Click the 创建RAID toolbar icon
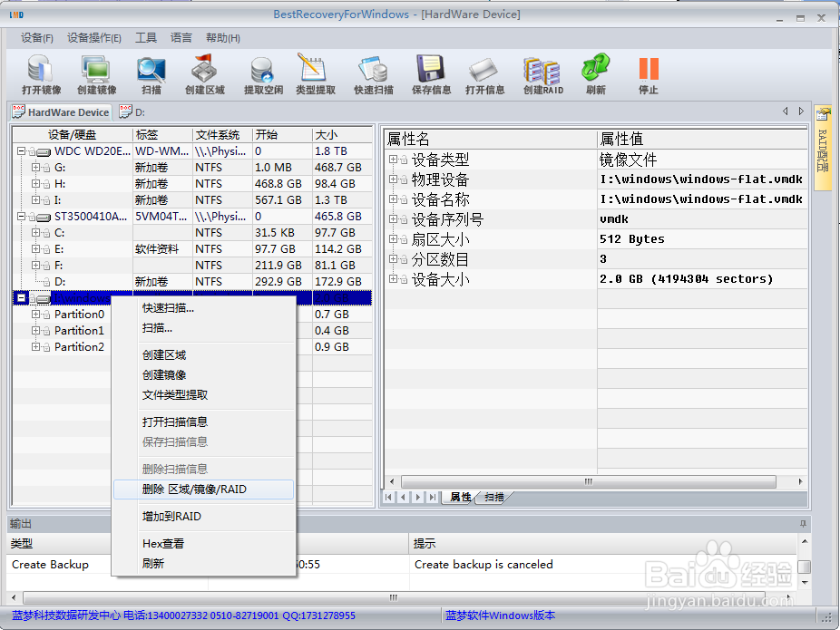The image size is (840, 630). point(542,73)
